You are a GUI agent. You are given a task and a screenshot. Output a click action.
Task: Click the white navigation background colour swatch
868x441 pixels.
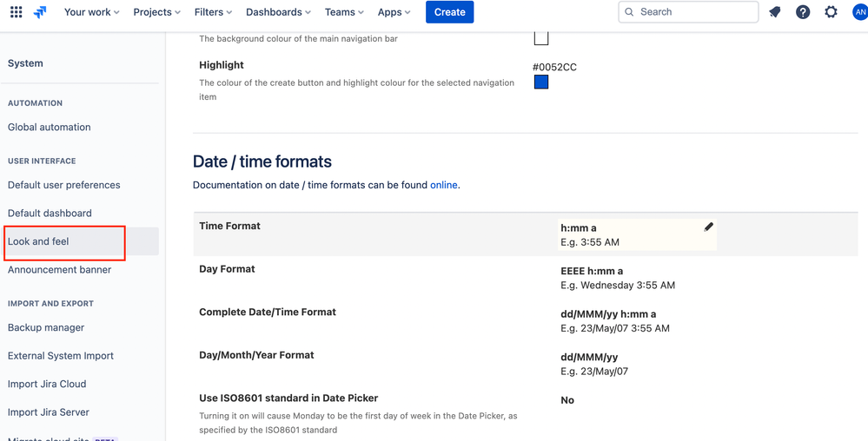(x=541, y=38)
